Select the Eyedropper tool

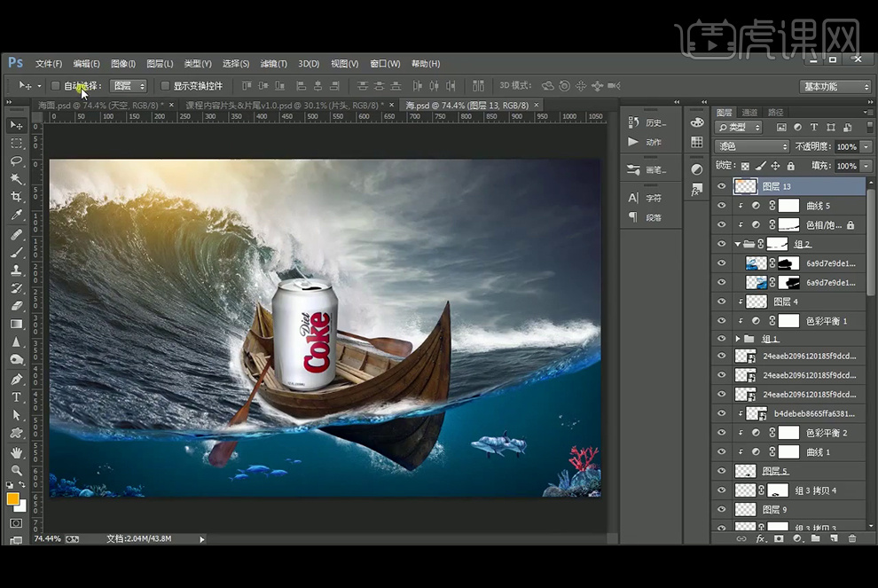click(x=16, y=216)
